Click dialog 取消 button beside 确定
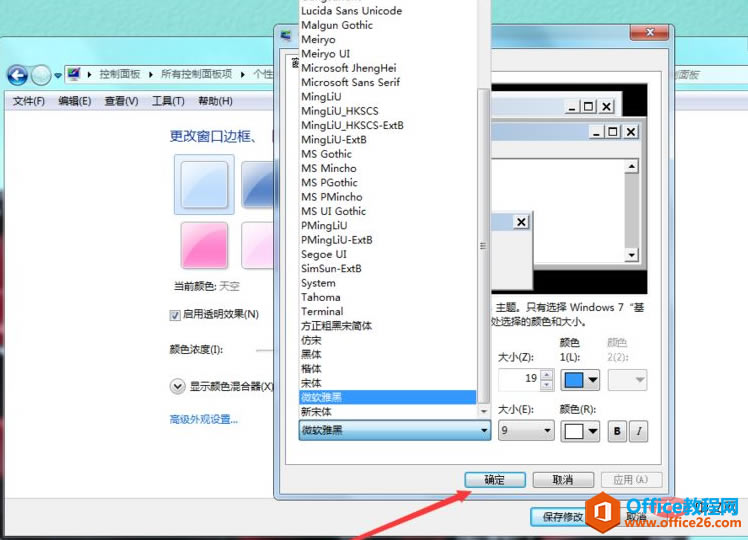 pyautogui.click(x=563, y=480)
